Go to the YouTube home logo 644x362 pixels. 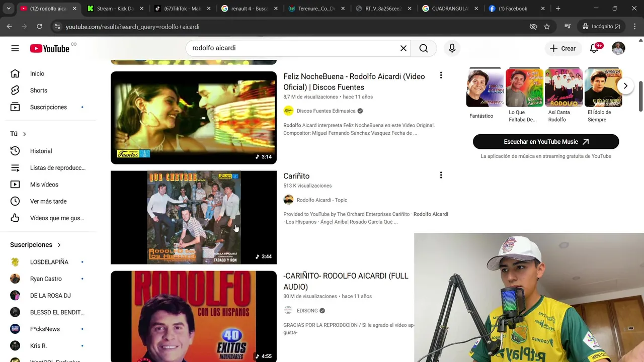49,48
